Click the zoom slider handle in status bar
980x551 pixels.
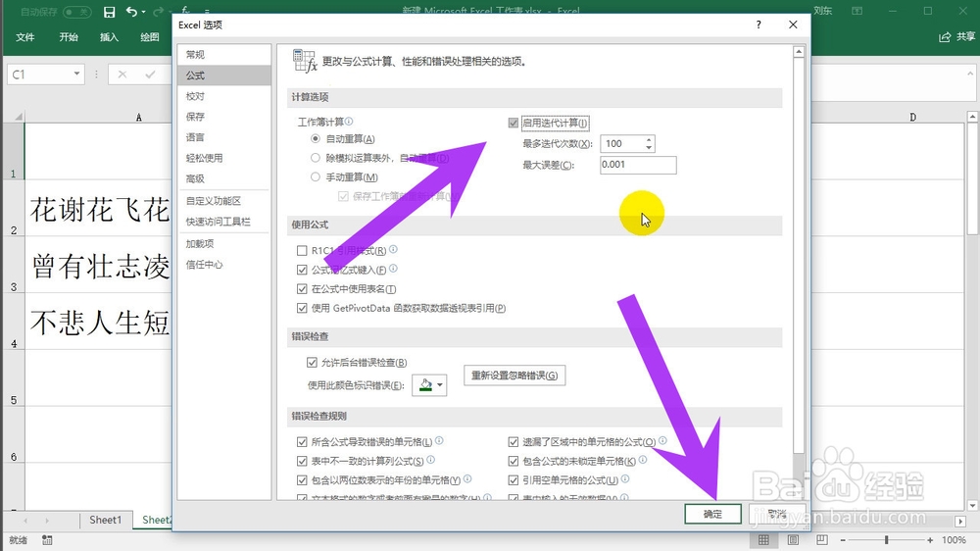tap(886, 540)
